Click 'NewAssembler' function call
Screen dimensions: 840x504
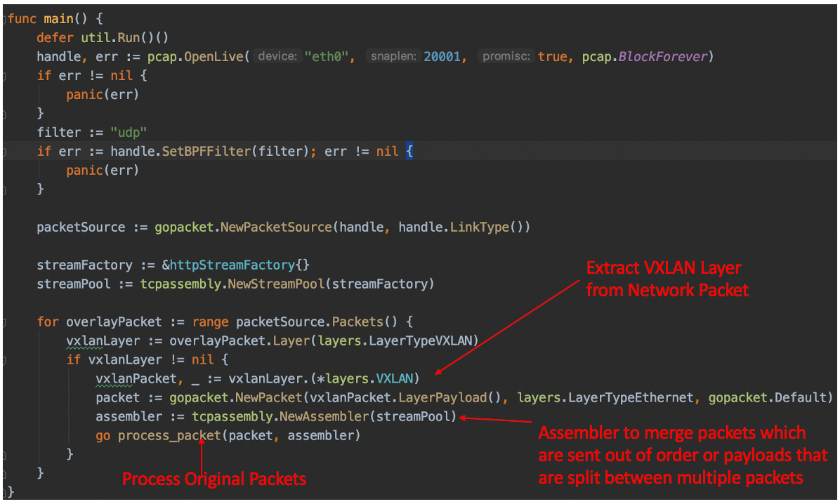pos(324,417)
